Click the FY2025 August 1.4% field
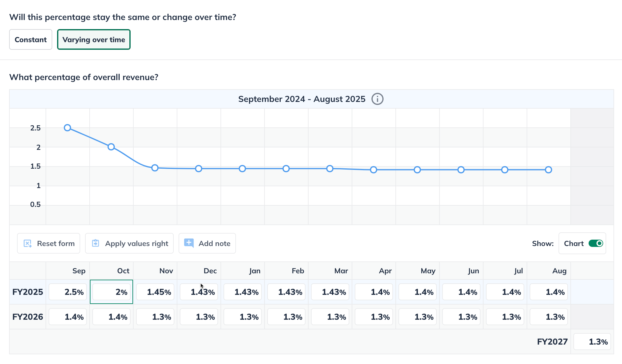This screenshot has width=622, height=364. 549,292
